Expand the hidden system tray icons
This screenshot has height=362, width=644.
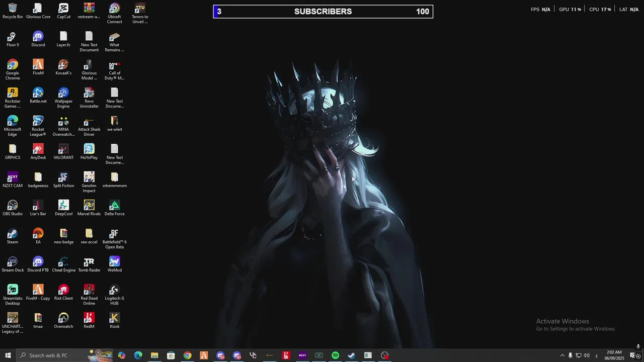[562, 355]
